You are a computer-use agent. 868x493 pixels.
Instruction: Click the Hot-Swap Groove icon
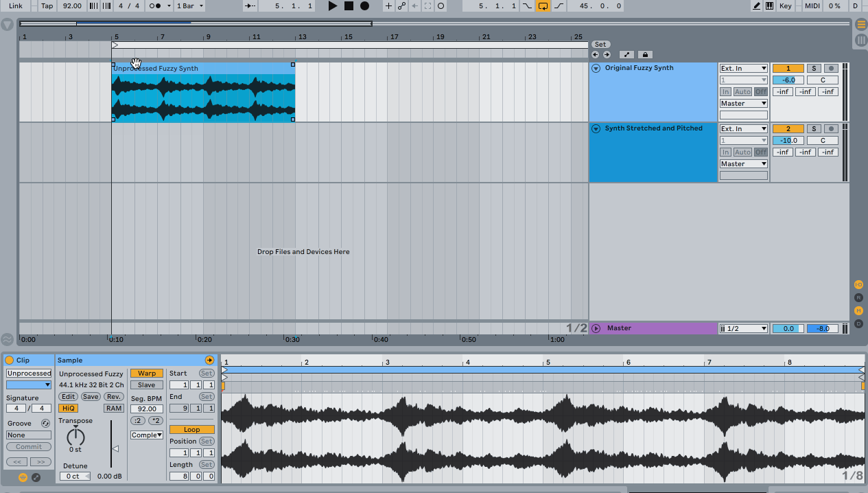click(45, 424)
